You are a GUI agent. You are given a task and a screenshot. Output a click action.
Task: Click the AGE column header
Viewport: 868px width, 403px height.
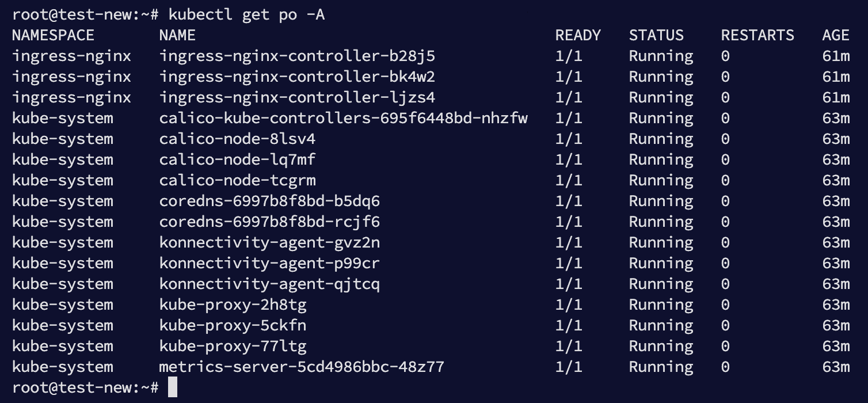(x=836, y=35)
